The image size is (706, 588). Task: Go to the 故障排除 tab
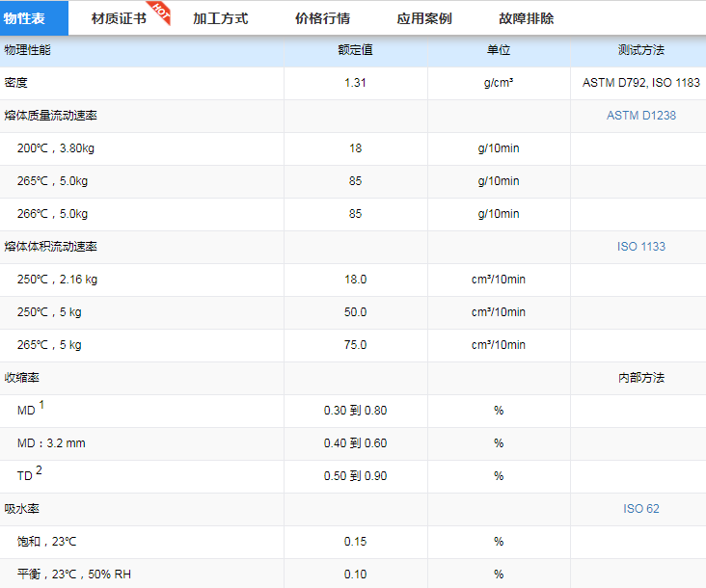(527, 18)
